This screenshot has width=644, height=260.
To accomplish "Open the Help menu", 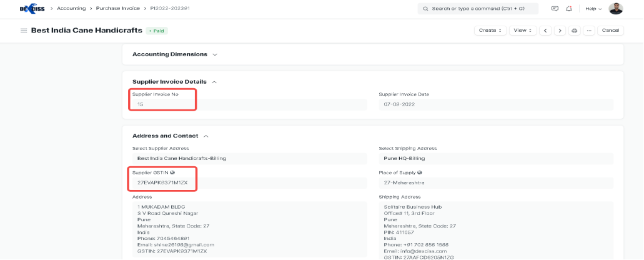I will click(593, 9).
